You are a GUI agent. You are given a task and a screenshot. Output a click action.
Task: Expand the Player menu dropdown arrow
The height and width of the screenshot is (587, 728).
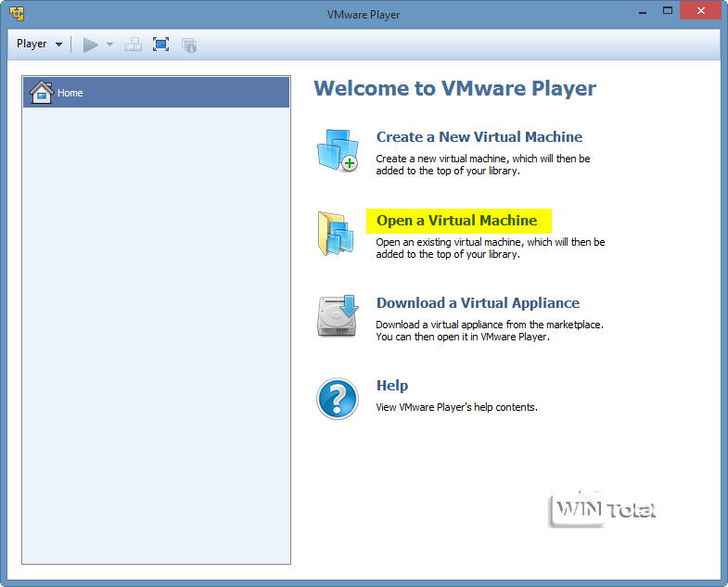(59, 45)
